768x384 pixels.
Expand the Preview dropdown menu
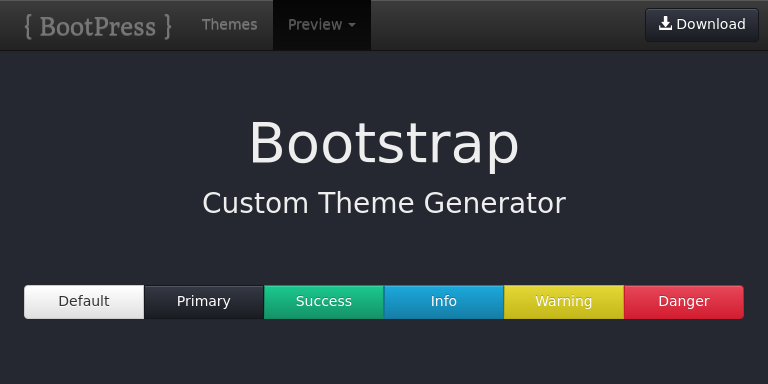(x=322, y=24)
